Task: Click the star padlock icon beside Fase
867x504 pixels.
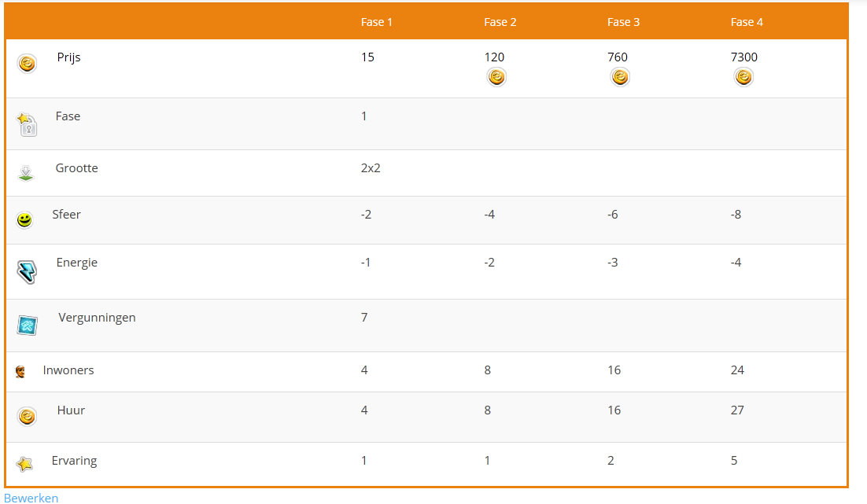Action: tap(27, 123)
